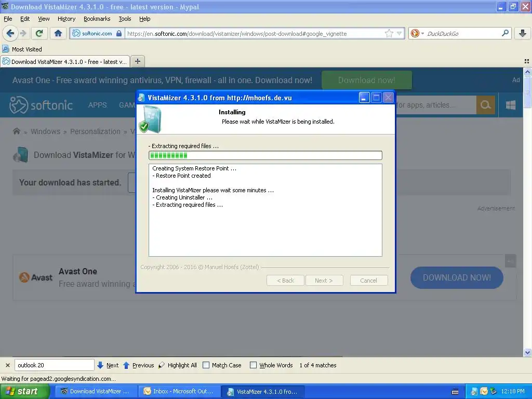
Task: Enable the Whole Words checkbox
Action: click(253, 365)
